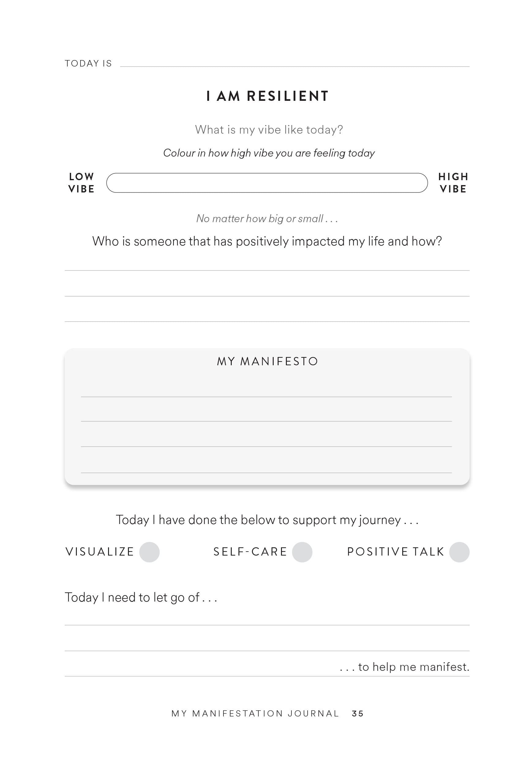Click page number 35
The height and width of the screenshot is (771, 532).
(357, 713)
